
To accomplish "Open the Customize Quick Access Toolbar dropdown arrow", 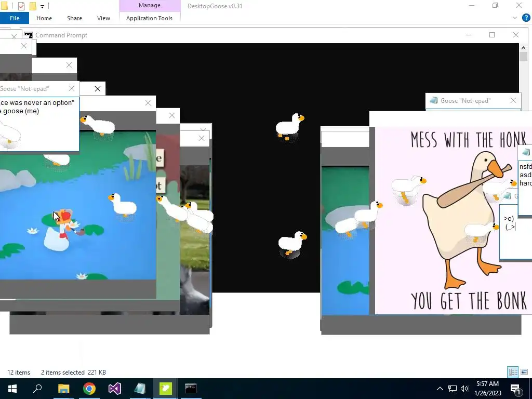I will [42, 6].
